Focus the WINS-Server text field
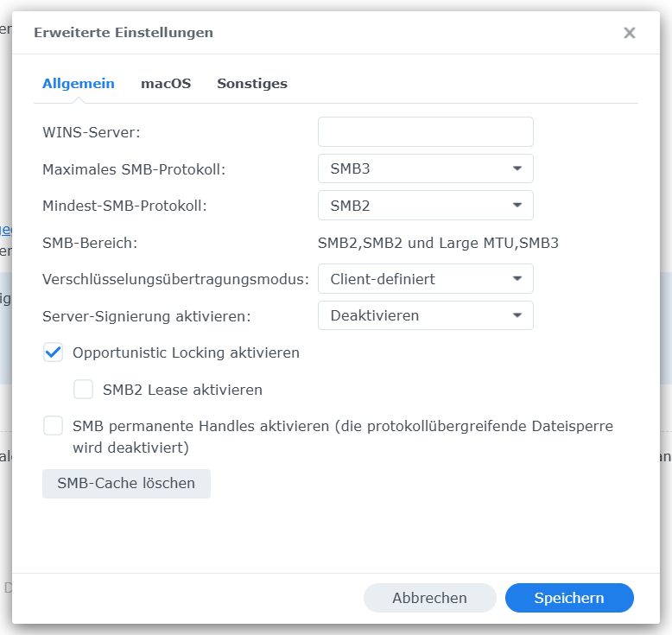672x635 pixels. (x=425, y=132)
